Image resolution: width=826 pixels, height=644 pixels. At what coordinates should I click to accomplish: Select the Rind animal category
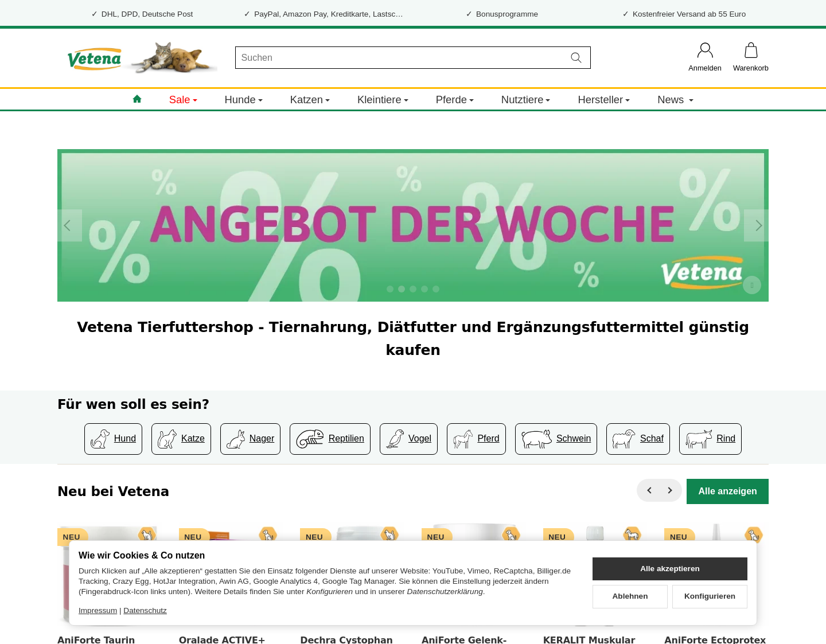point(710,439)
